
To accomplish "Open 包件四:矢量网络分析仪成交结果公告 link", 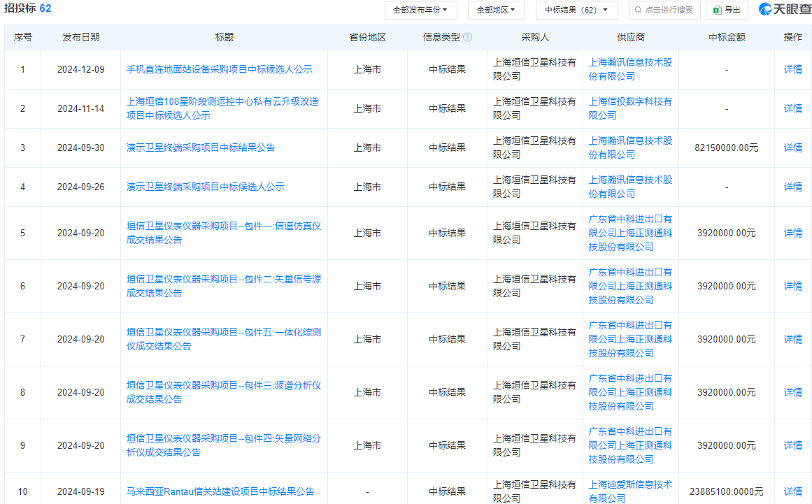I will [224, 445].
